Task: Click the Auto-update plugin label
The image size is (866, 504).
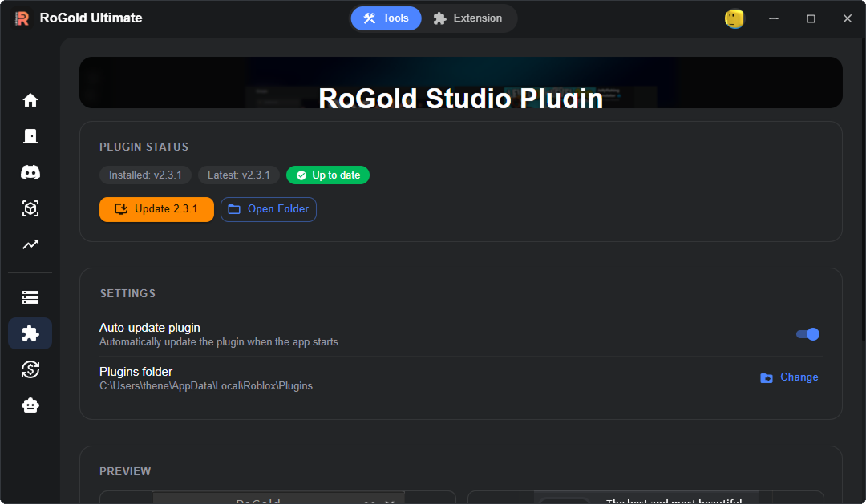Action: [x=150, y=328]
